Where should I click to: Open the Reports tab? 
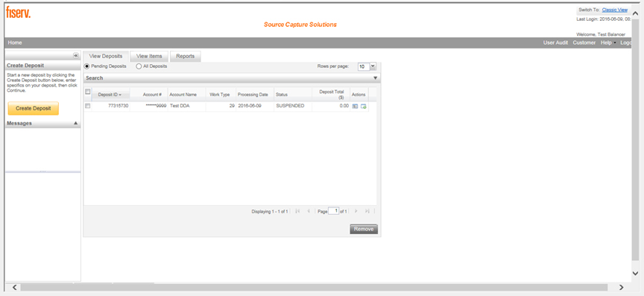186,57
